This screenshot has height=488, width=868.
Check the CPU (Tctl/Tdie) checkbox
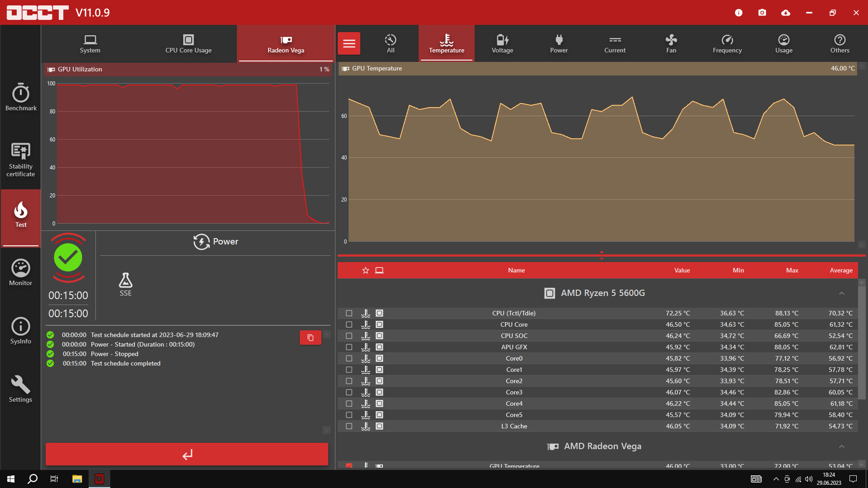[x=349, y=313]
